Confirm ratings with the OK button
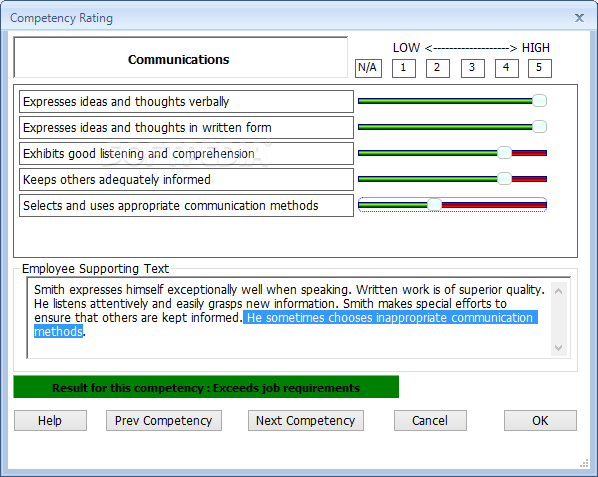Image resolution: width=598 pixels, height=477 pixels. click(540, 421)
